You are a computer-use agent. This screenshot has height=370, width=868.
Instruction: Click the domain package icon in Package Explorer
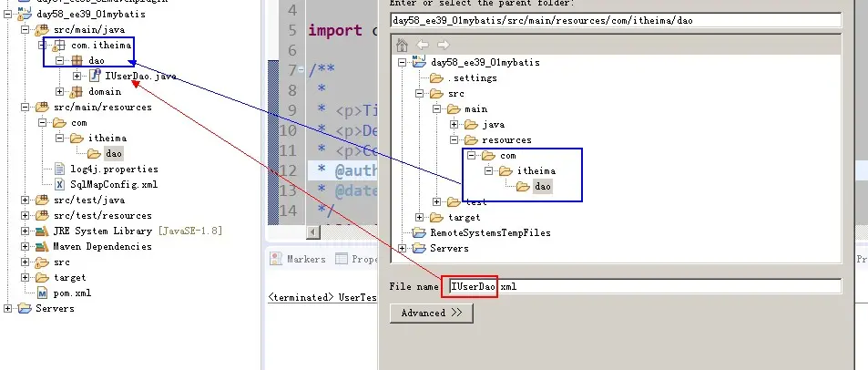[77, 92]
